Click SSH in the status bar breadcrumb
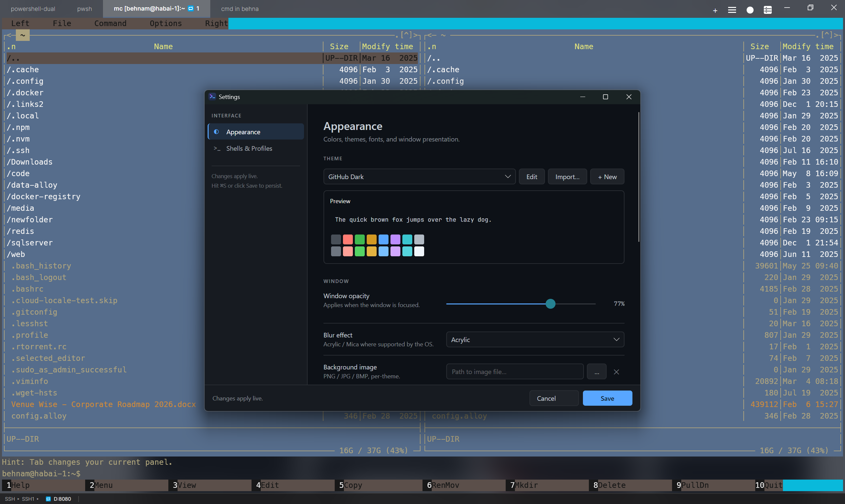 click(x=10, y=499)
